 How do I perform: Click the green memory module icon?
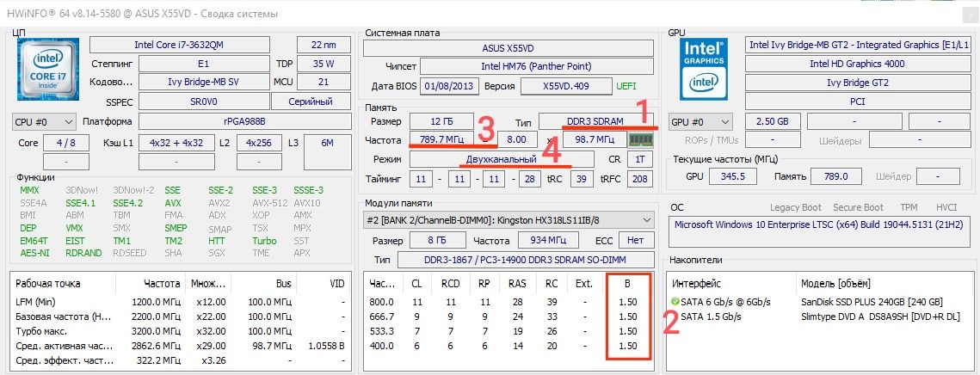pos(640,139)
